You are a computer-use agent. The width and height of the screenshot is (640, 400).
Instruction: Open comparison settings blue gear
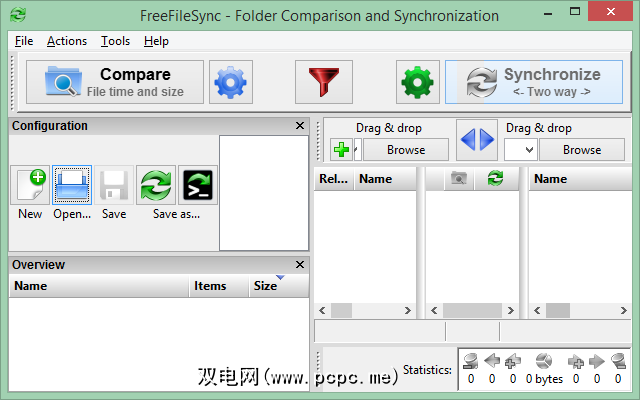[x=231, y=82]
